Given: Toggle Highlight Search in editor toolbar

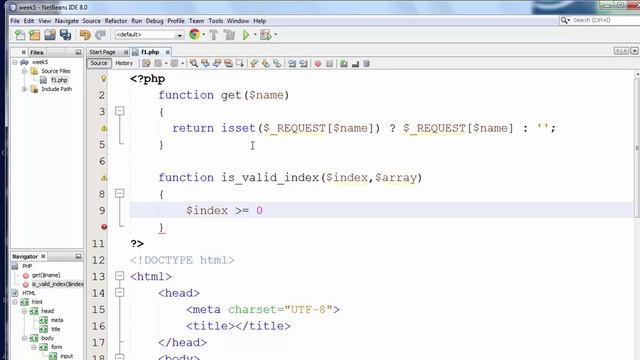Looking at the screenshot, I should pos(228,63).
